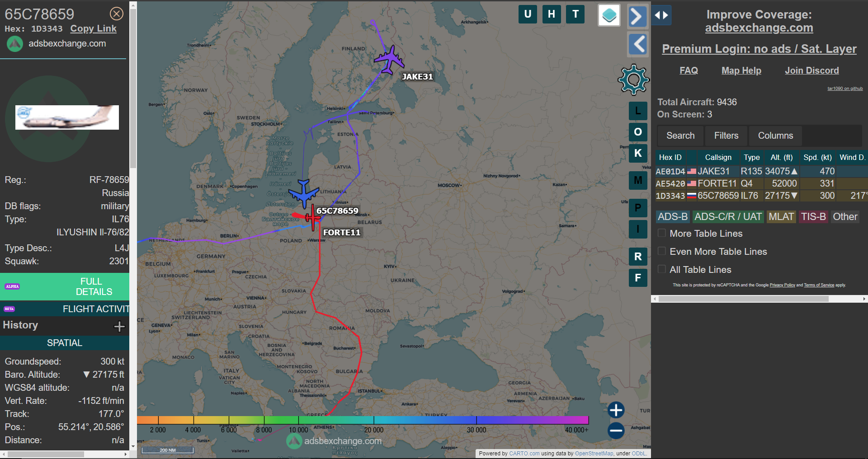868x459 pixels.
Task: Toggle sidebar width with double-arrow button
Action: [661, 15]
